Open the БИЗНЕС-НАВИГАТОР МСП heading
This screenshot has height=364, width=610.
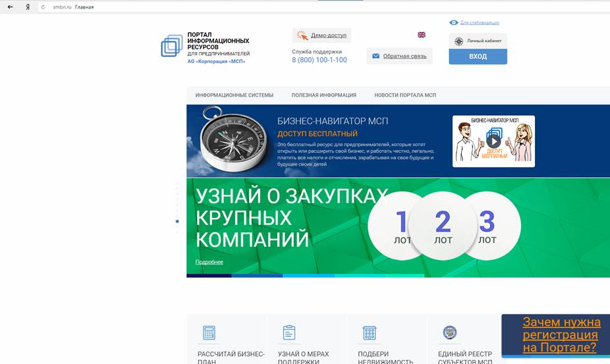pyautogui.click(x=333, y=121)
